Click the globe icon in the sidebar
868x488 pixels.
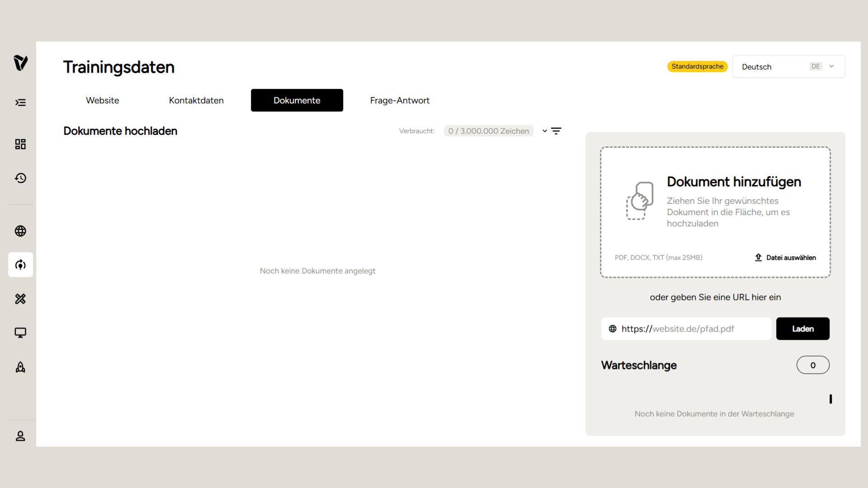point(20,231)
